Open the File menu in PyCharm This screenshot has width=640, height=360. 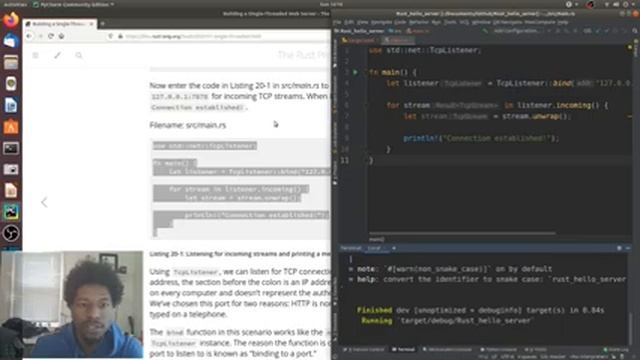[x=337, y=22]
